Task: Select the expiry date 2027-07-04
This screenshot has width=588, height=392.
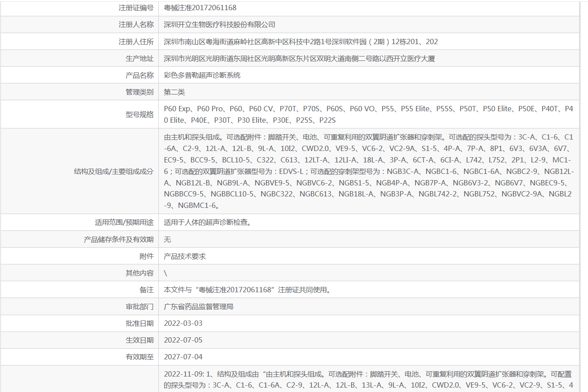Action: coord(183,357)
